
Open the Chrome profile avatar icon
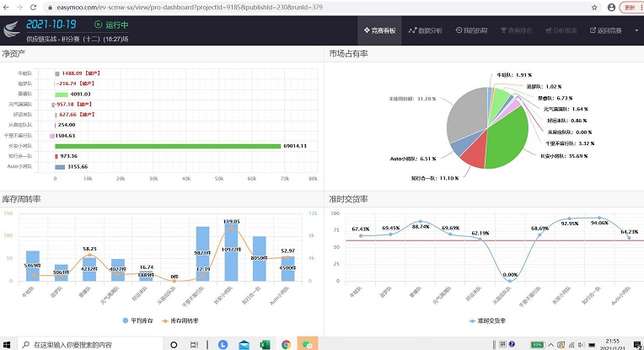pos(607,7)
